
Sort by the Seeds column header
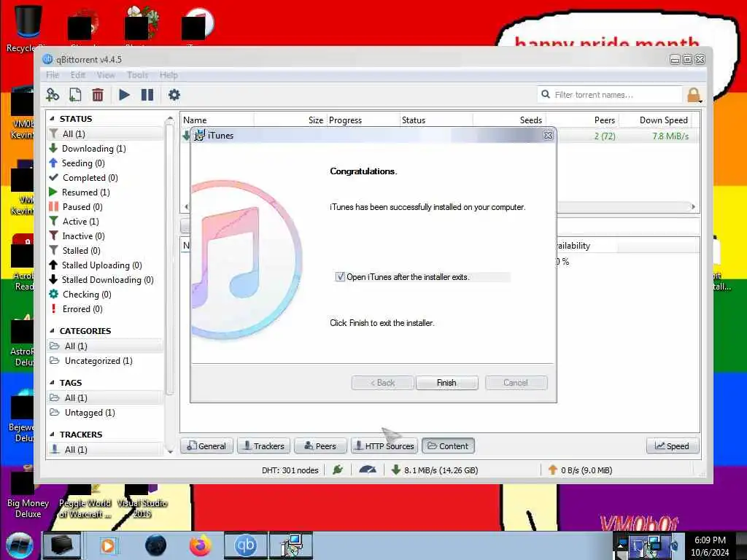[509, 120]
